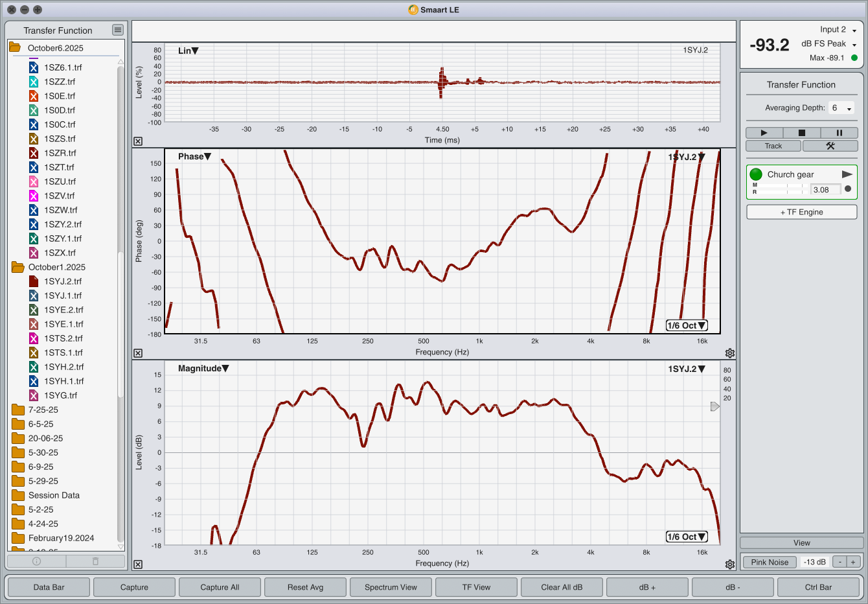Click the 1S0D.trf trace icon

34,110
